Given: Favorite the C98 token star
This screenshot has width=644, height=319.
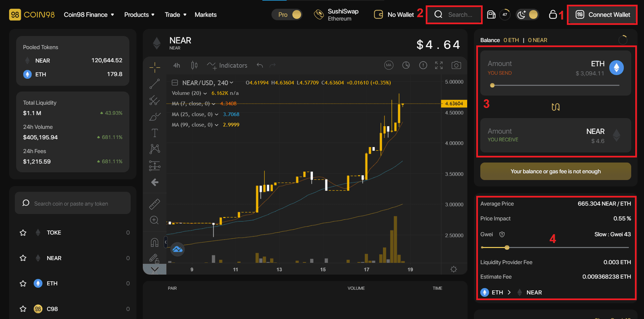Looking at the screenshot, I should [23, 309].
